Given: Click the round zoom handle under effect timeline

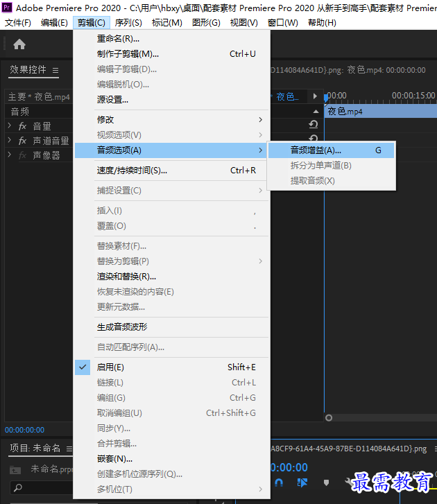Looking at the screenshot, I should pos(329,417).
